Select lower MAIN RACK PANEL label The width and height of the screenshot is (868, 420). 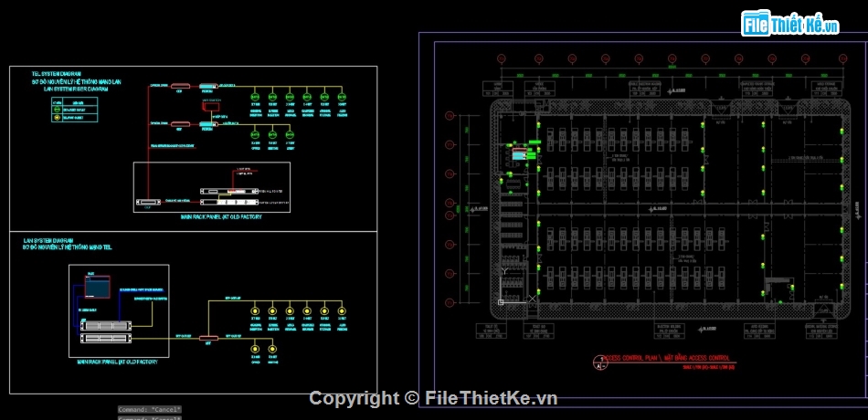(x=118, y=362)
